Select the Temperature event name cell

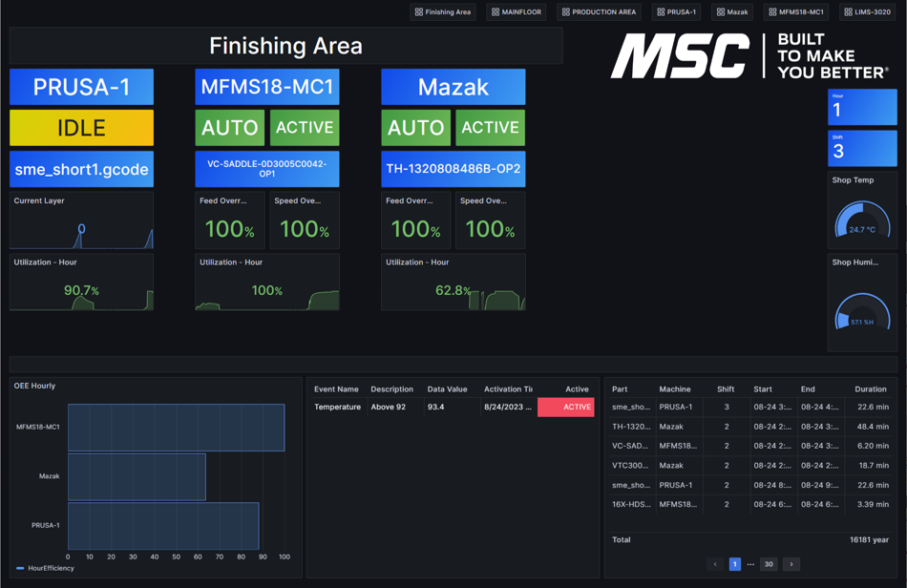[337, 407]
